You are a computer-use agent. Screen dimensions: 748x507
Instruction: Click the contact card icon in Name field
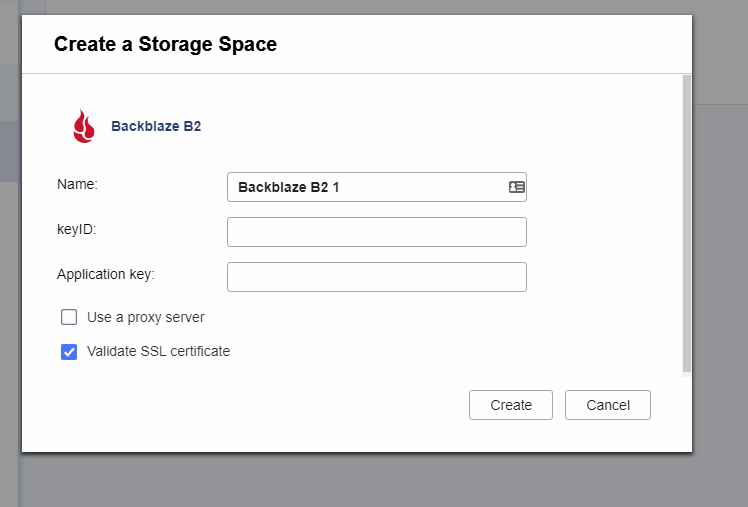(517, 187)
